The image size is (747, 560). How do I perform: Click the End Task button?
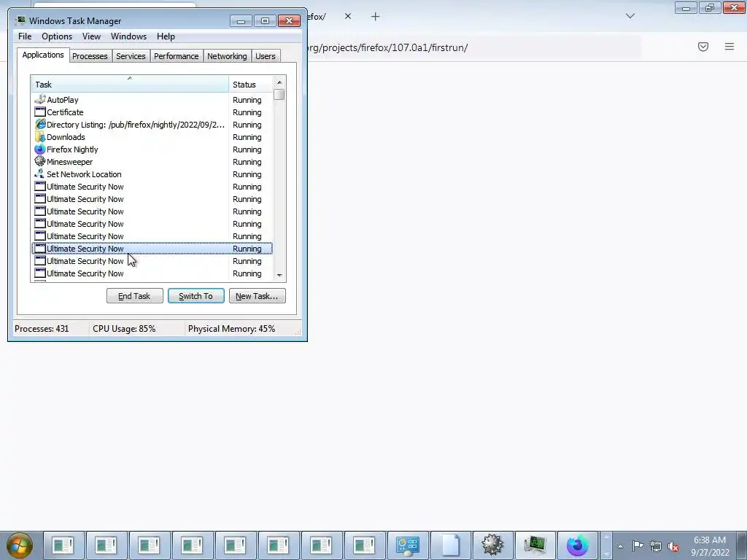tap(134, 296)
